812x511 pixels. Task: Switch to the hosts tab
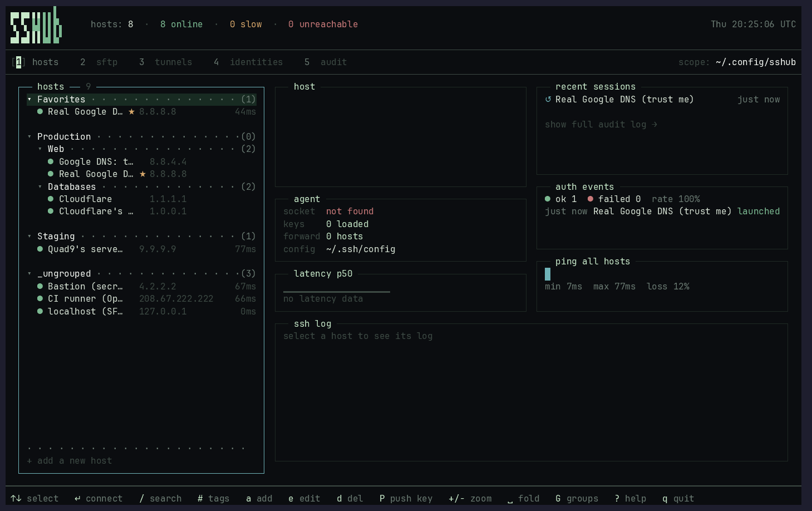pyautogui.click(x=35, y=62)
